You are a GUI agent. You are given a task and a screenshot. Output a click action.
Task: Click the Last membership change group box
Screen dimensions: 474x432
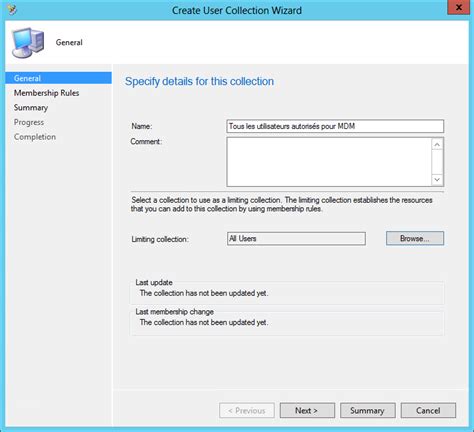coord(287,322)
